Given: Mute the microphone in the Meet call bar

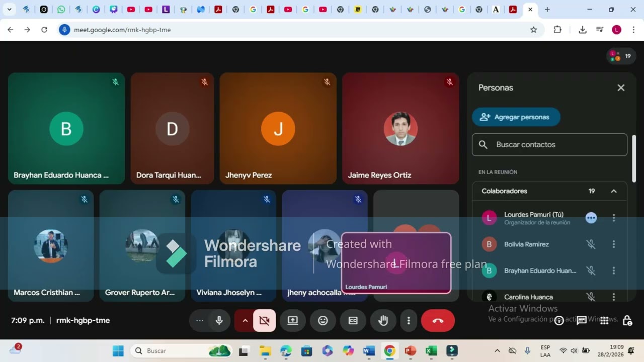Looking at the screenshot, I should click(x=219, y=320).
